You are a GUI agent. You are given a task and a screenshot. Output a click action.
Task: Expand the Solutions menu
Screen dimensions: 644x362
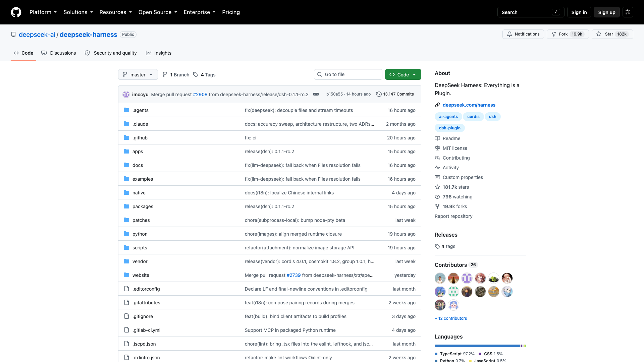(78, 12)
